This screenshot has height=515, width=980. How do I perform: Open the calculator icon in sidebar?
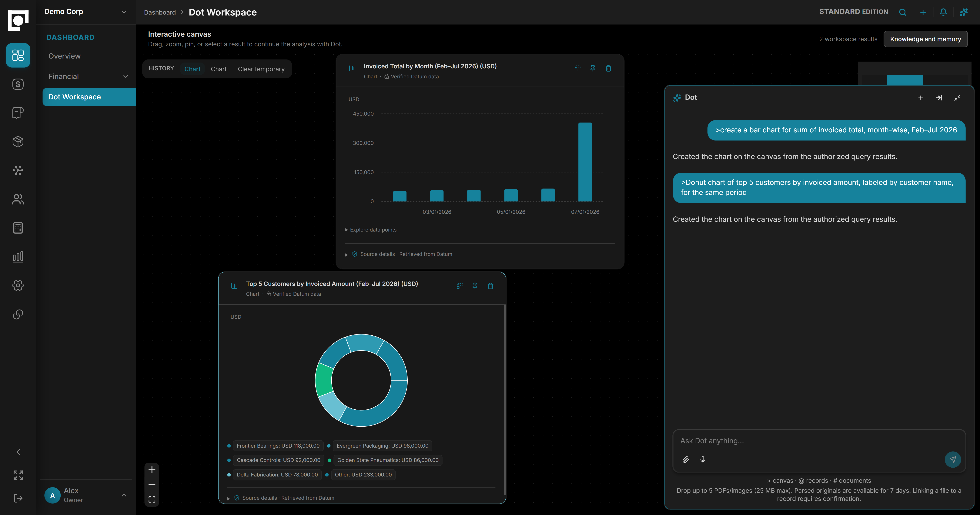[x=18, y=228]
